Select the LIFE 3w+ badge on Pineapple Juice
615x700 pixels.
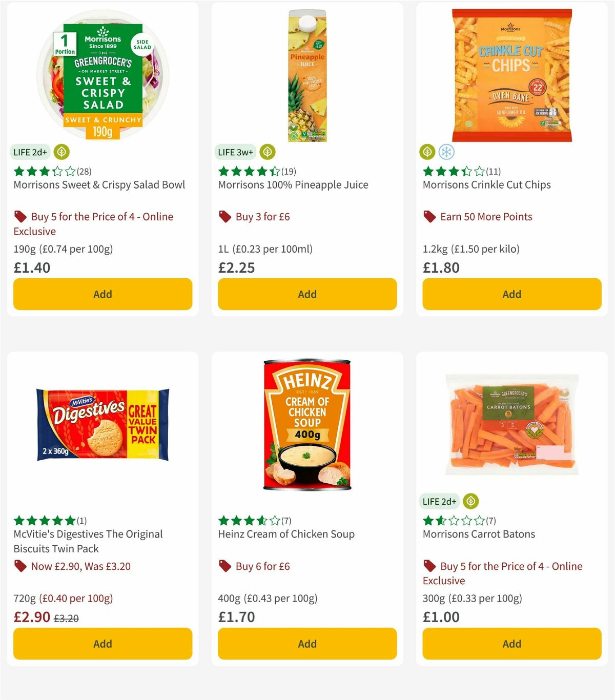(235, 152)
